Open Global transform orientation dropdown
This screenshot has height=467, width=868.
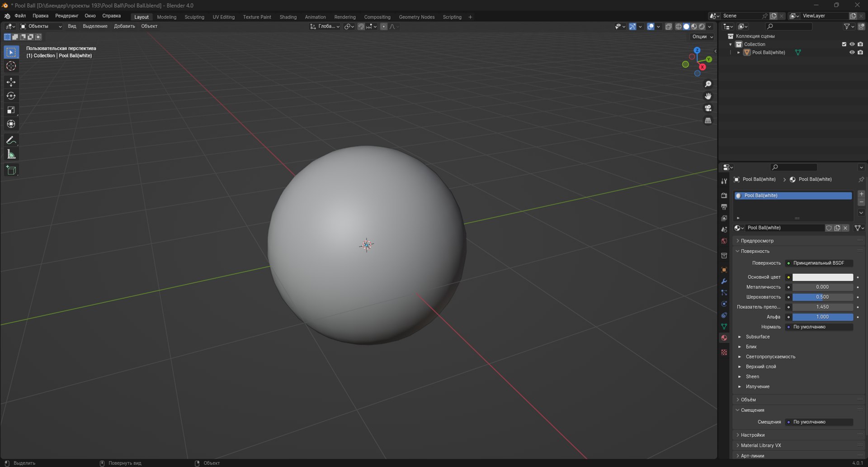tap(325, 26)
